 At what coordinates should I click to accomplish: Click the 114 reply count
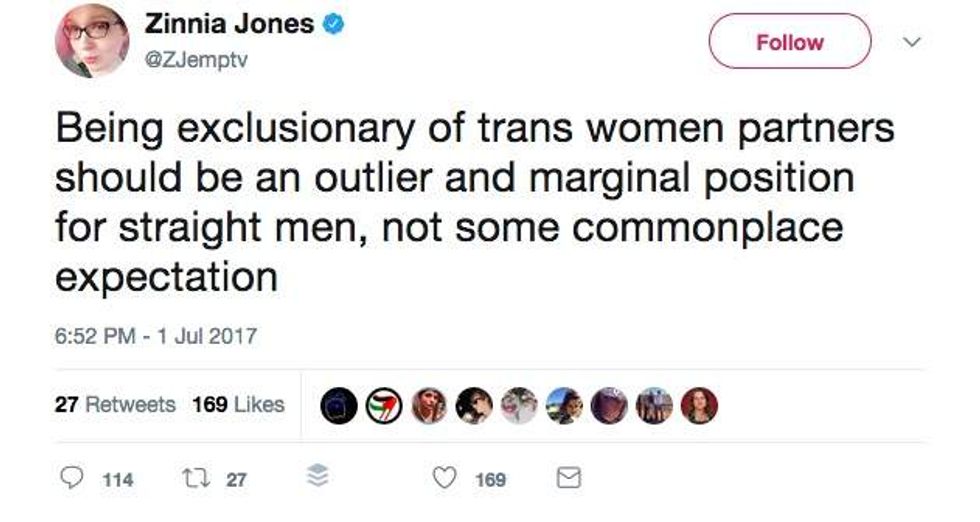click(x=118, y=480)
